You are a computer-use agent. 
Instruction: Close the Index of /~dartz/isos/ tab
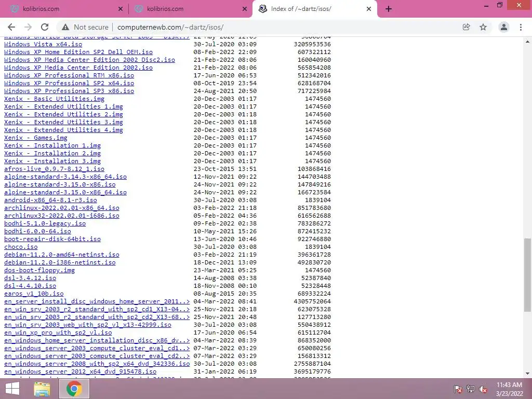click(369, 9)
